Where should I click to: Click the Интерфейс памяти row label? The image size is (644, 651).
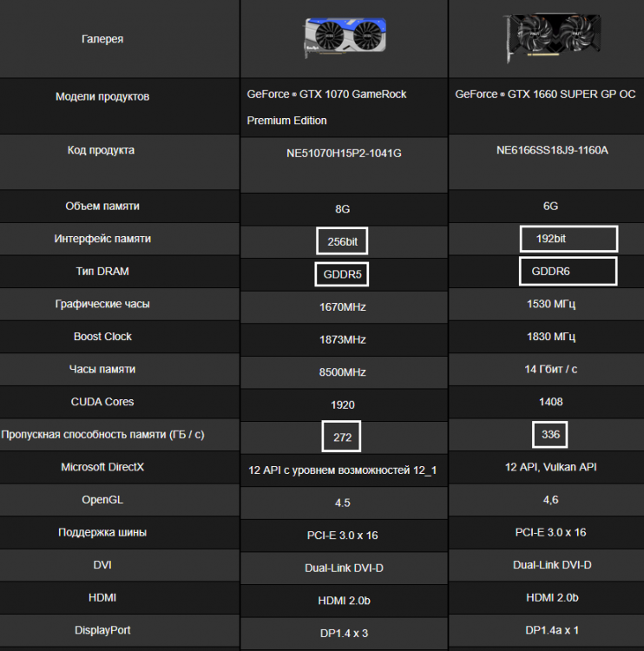[102, 239]
